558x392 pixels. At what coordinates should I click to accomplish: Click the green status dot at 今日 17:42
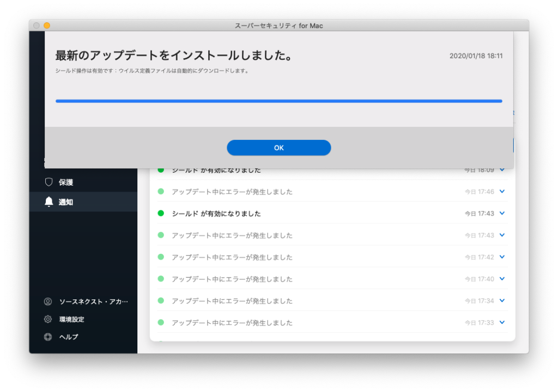tap(161, 257)
